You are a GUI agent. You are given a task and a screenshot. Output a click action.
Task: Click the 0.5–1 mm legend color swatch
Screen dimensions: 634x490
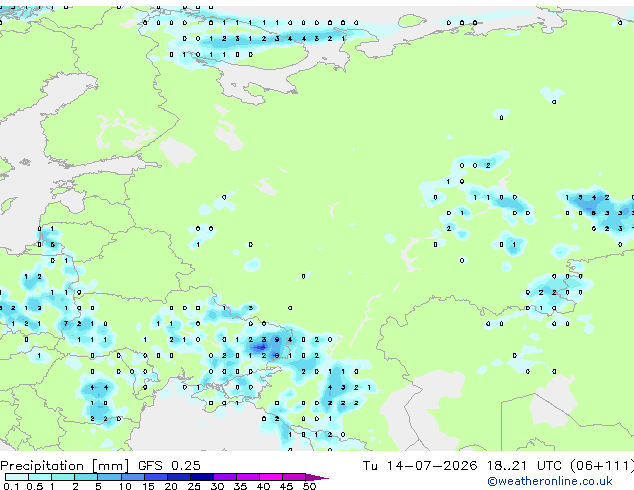tap(40, 477)
